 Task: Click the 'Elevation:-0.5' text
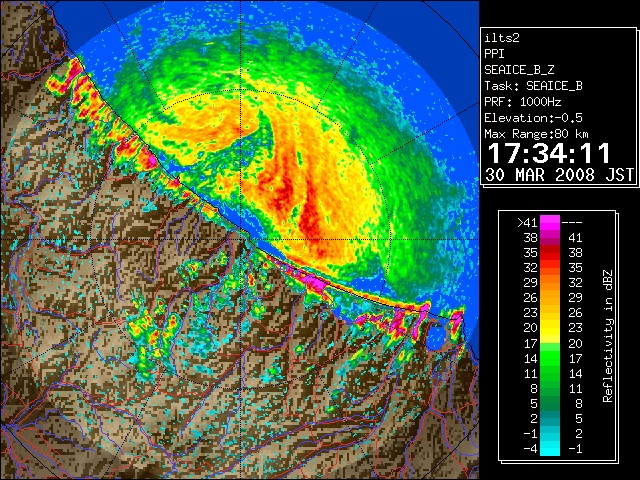click(x=533, y=118)
